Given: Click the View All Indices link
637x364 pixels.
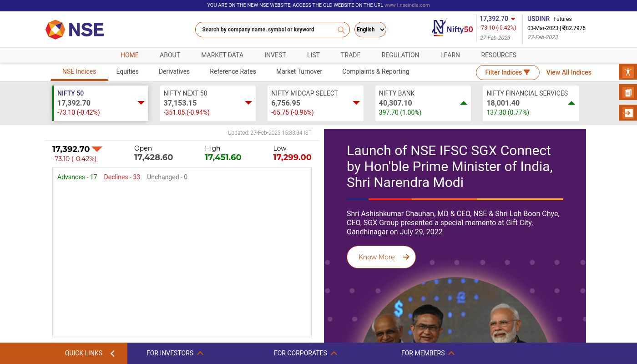Looking at the screenshot, I should pyautogui.click(x=569, y=72).
